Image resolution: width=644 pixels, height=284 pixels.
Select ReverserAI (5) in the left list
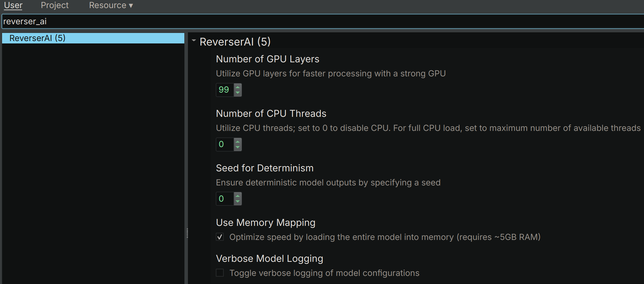pyautogui.click(x=93, y=38)
